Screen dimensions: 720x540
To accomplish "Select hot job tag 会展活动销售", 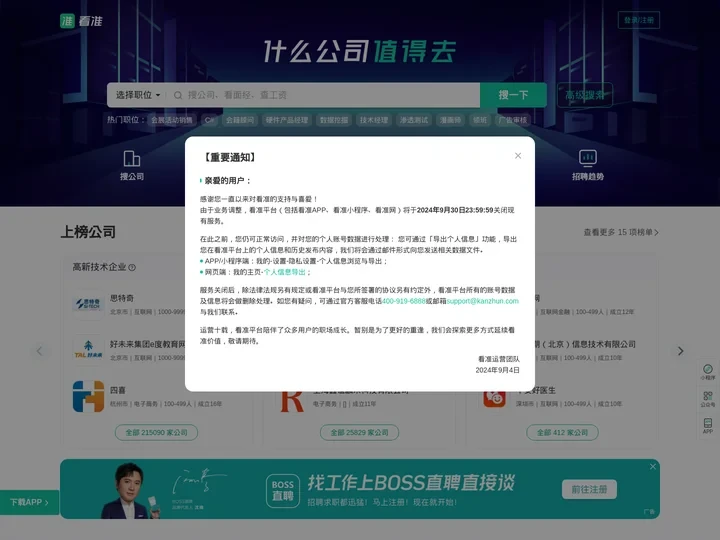I will pos(172,120).
